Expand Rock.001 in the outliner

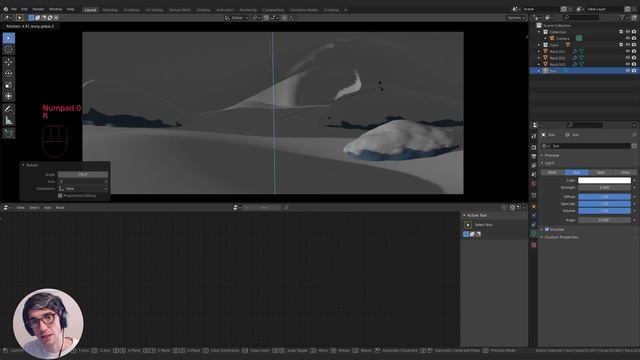click(539, 51)
